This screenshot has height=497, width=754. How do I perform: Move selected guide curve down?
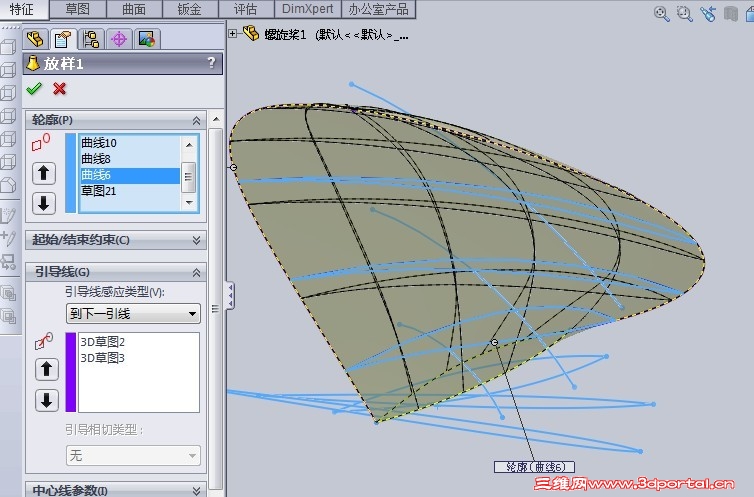[47, 400]
